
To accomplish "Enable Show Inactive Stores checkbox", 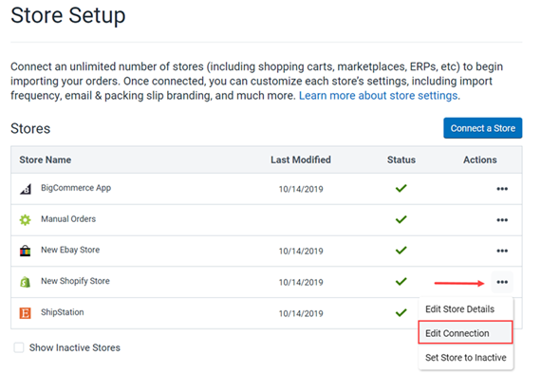I will (x=19, y=347).
